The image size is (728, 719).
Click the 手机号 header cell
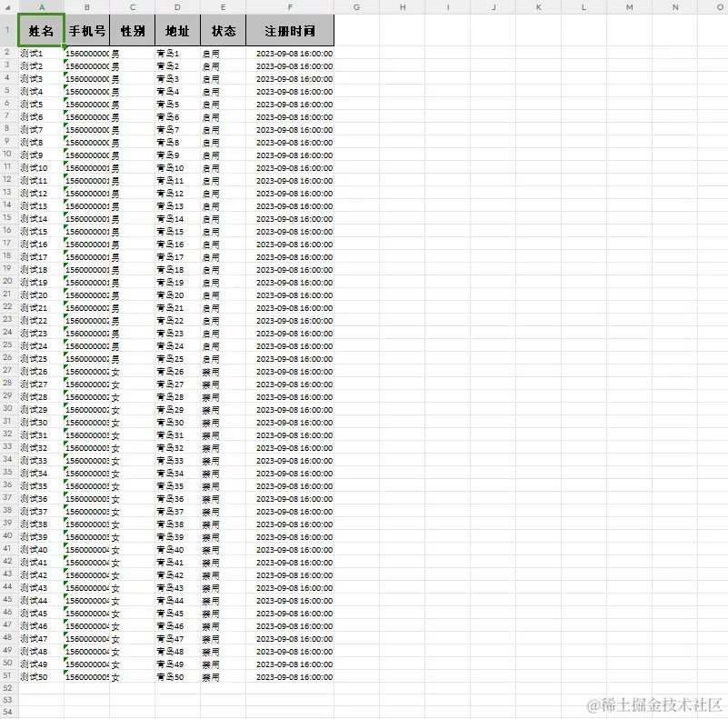tap(87, 30)
